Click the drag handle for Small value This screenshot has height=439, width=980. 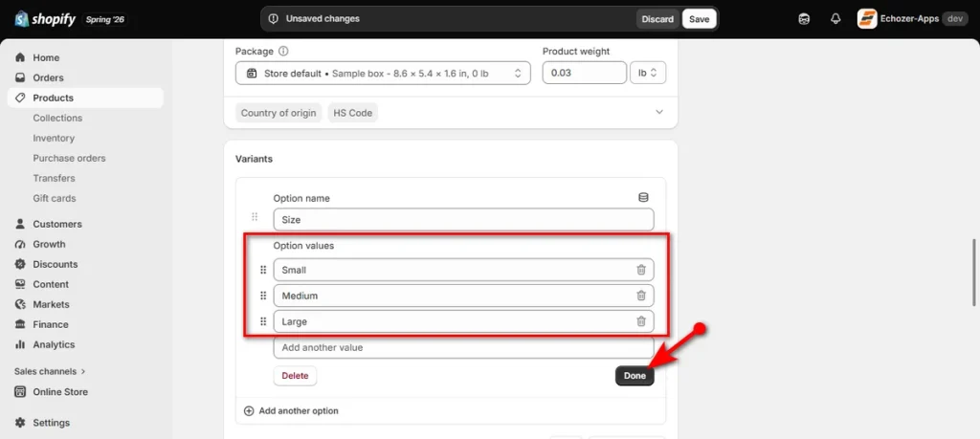pyautogui.click(x=263, y=270)
